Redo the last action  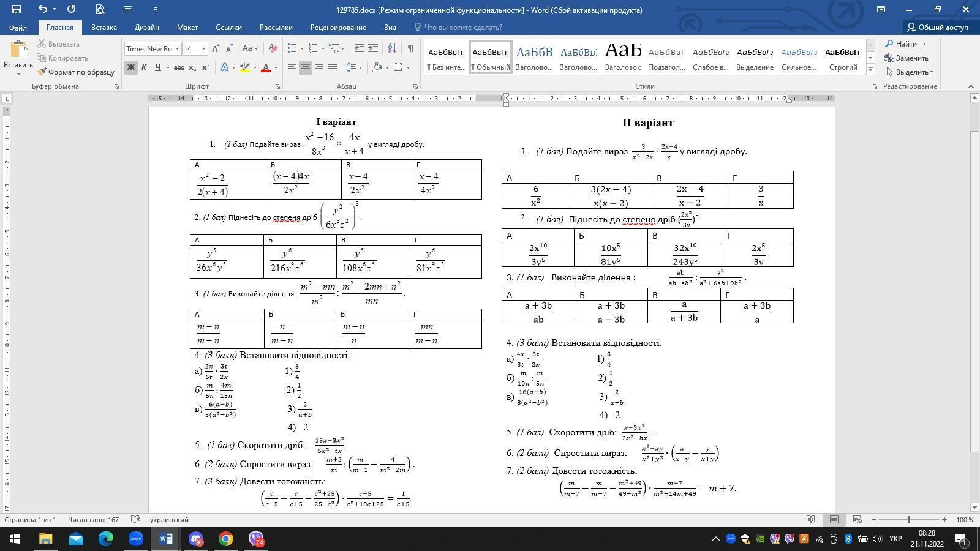coord(71,9)
